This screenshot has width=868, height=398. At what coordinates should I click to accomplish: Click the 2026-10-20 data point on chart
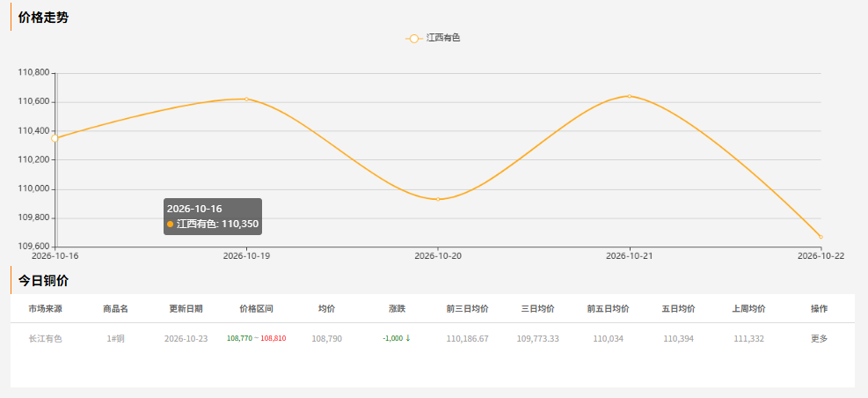(x=438, y=199)
